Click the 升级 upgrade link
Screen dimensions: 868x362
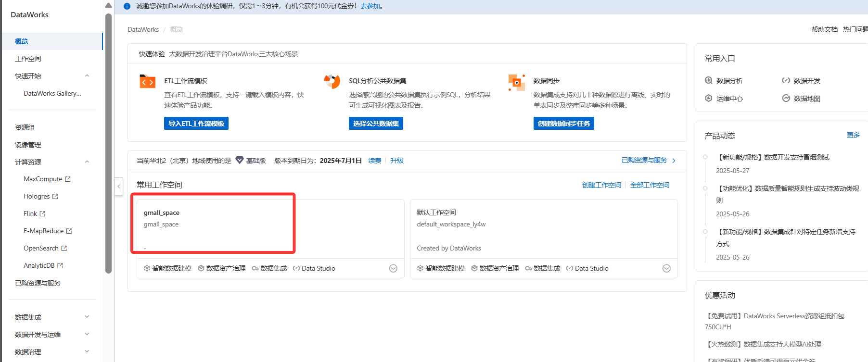(x=397, y=161)
